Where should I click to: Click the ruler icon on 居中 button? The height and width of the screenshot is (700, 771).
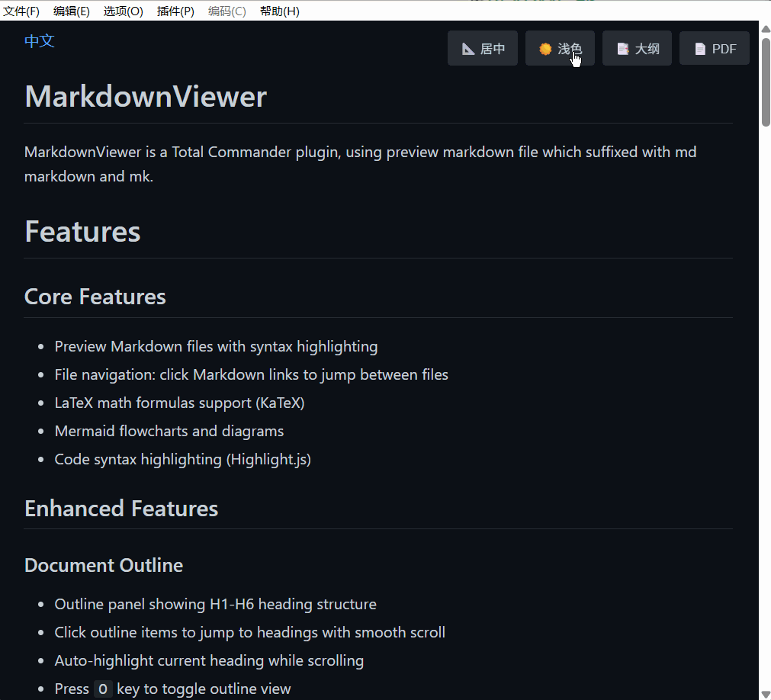coord(468,49)
